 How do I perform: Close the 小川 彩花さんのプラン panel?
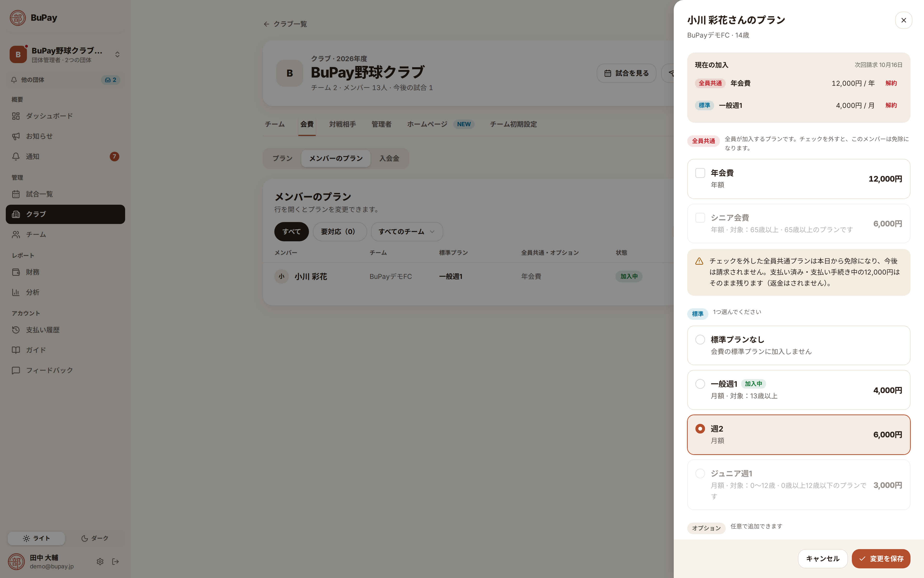pos(903,20)
